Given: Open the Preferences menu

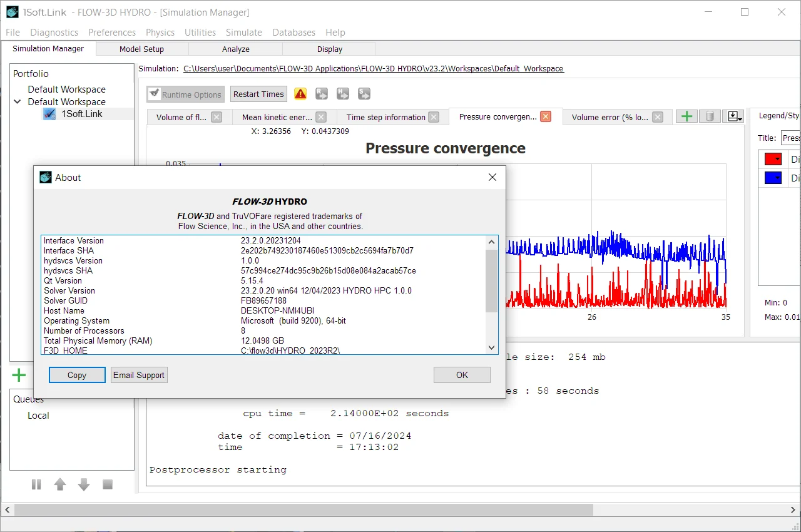Looking at the screenshot, I should 112,32.
